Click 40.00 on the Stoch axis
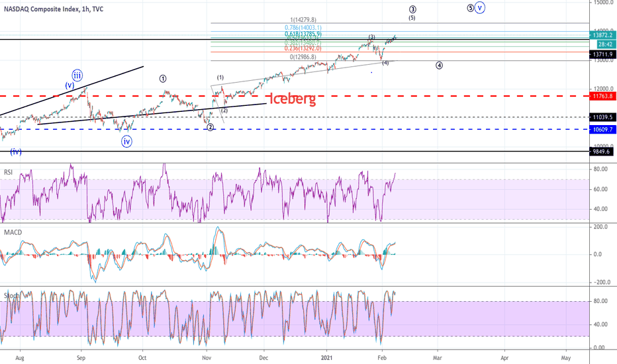Image resolution: width=617 pixels, height=364 pixels. coord(601,325)
